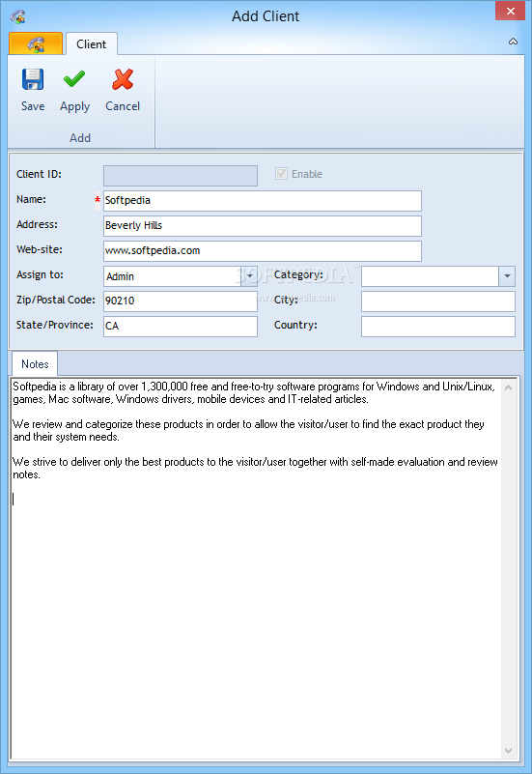Click the notes scrollbar down arrow
The width and height of the screenshot is (532, 774).
tap(509, 750)
